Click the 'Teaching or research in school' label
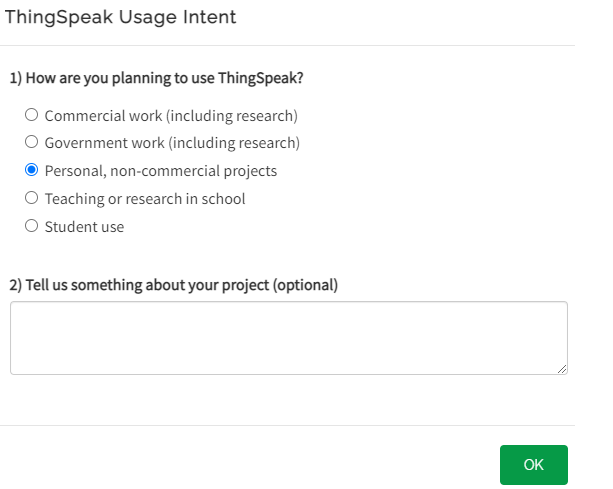 pyautogui.click(x=145, y=199)
